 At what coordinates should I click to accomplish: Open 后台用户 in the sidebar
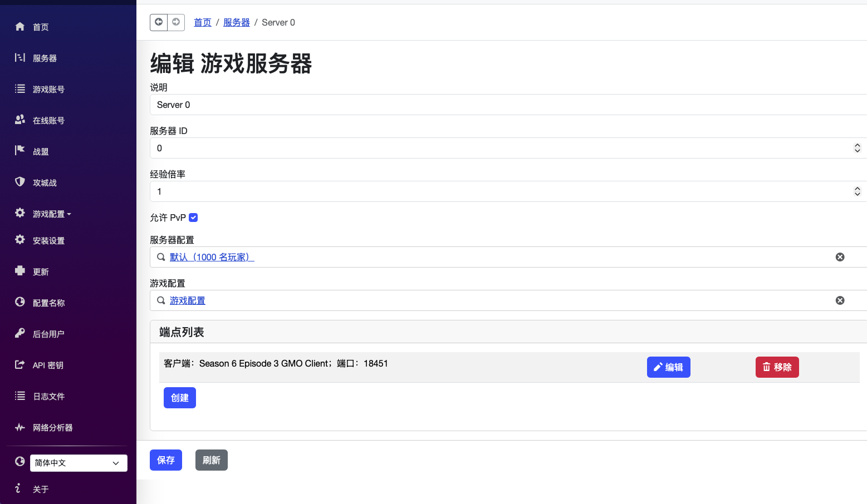(48, 334)
